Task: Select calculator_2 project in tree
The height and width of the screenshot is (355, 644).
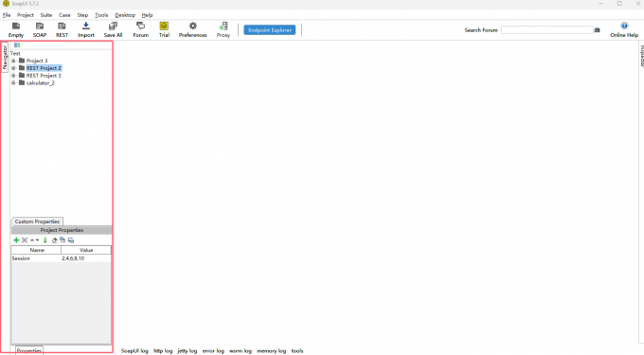Action: [x=40, y=83]
